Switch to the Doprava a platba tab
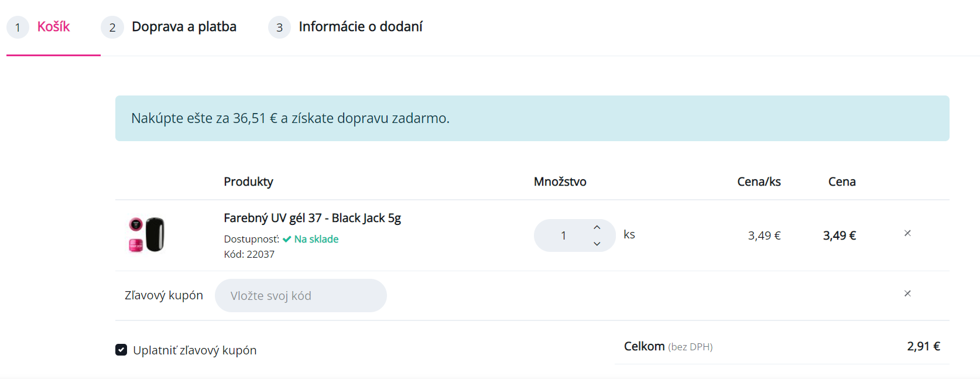The height and width of the screenshot is (379, 980). click(x=184, y=27)
